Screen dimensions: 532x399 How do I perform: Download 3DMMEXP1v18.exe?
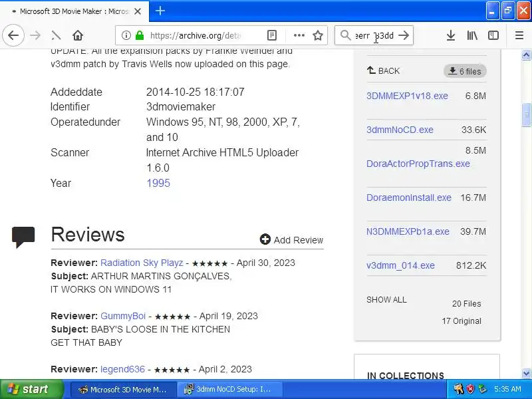[407, 96]
